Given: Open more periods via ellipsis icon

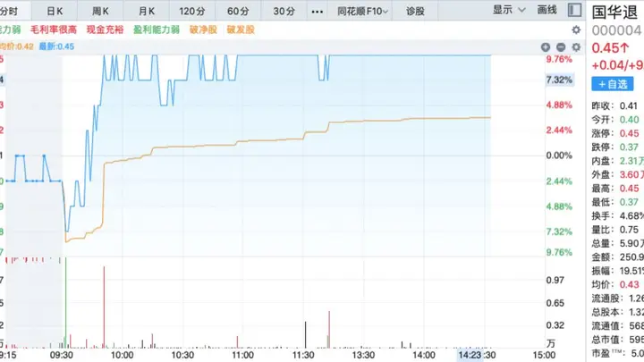Looking at the screenshot, I should tap(317, 12).
